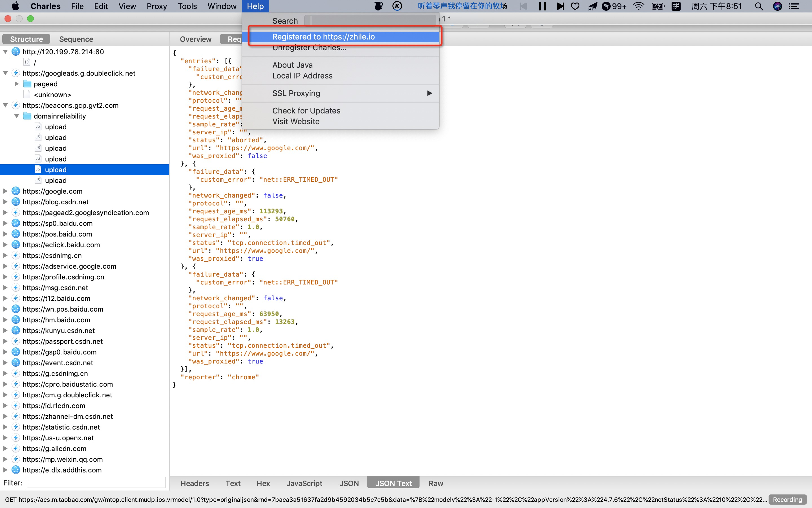The height and width of the screenshot is (508, 812).
Task: Click into the Filter input field
Action: (96, 483)
